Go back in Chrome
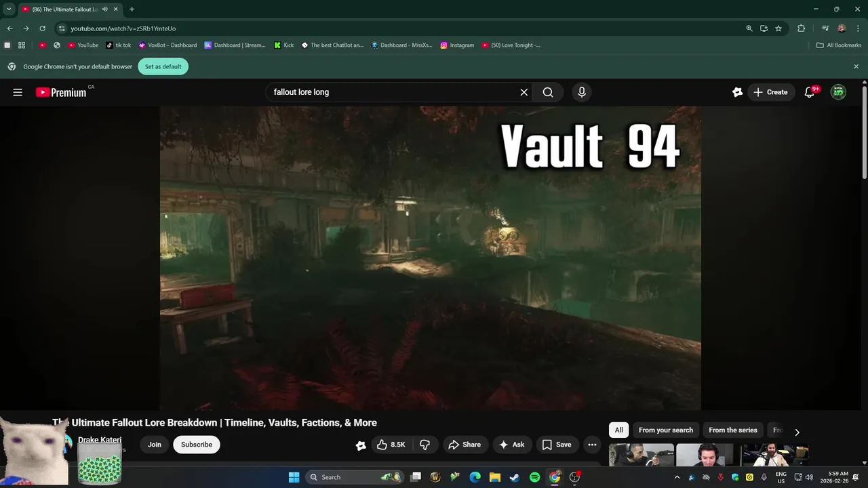The height and width of the screenshot is (488, 868). tap(9, 28)
